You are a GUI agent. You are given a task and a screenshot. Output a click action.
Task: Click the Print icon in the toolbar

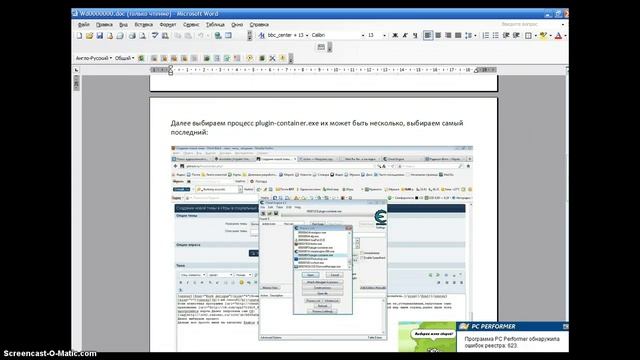[132, 36]
